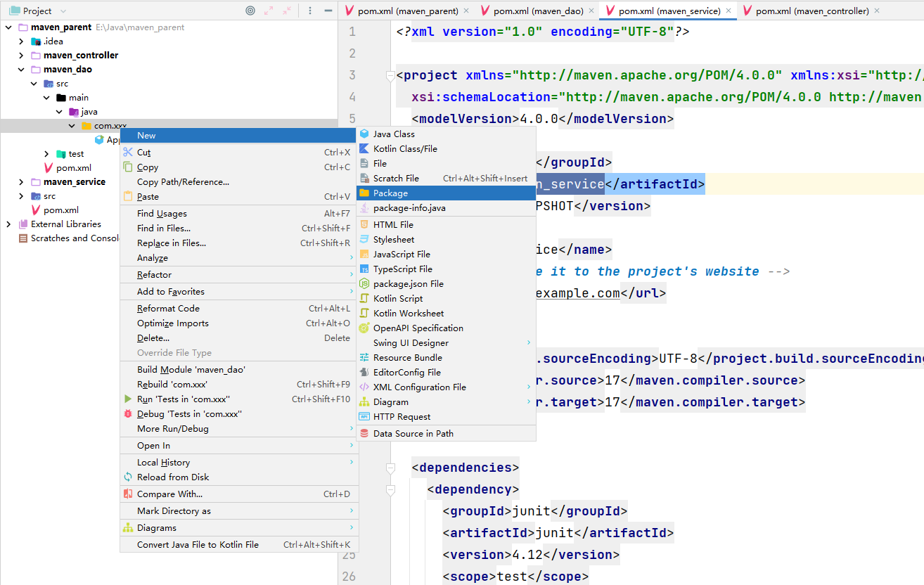Click Optimize Imports menu item
This screenshot has height=585, width=924.
239,323
